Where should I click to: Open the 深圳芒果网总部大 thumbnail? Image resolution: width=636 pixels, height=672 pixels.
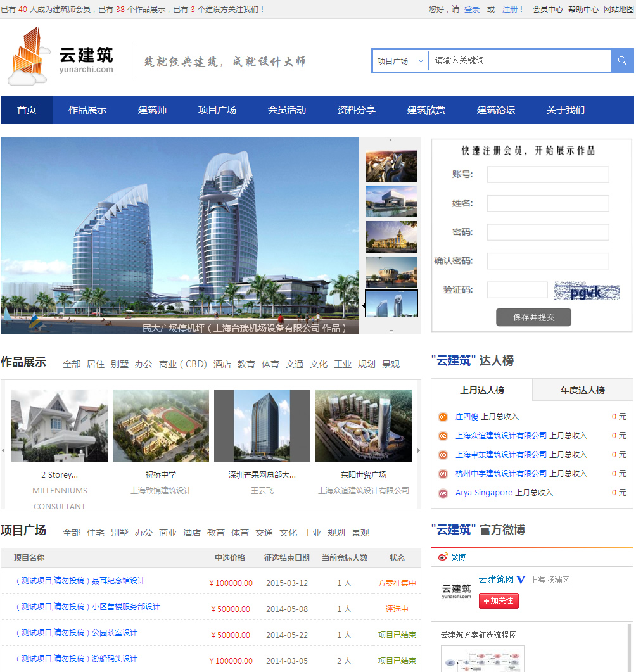coord(262,426)
